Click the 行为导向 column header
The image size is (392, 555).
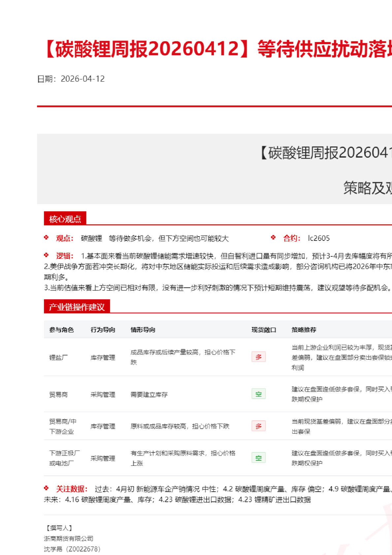tap(103, 330)
